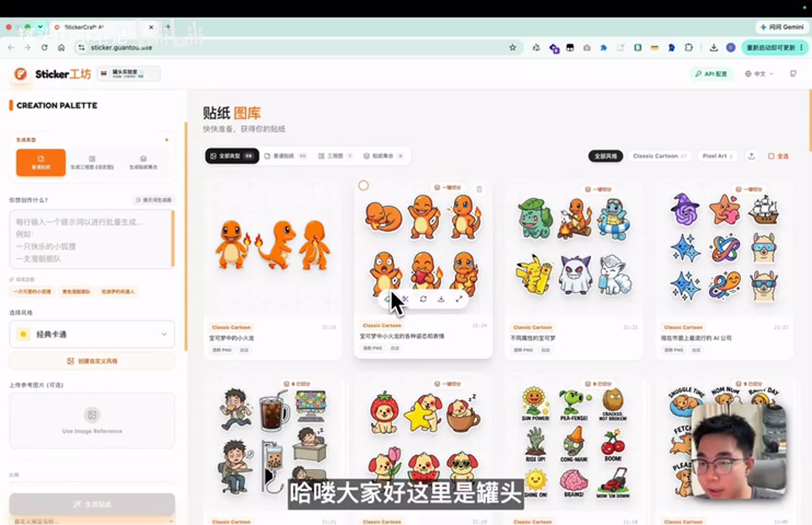Use the 吃披萨的机器人 suggestion chip
Viewport: 812px width, 525px height.
coord(118,292)
